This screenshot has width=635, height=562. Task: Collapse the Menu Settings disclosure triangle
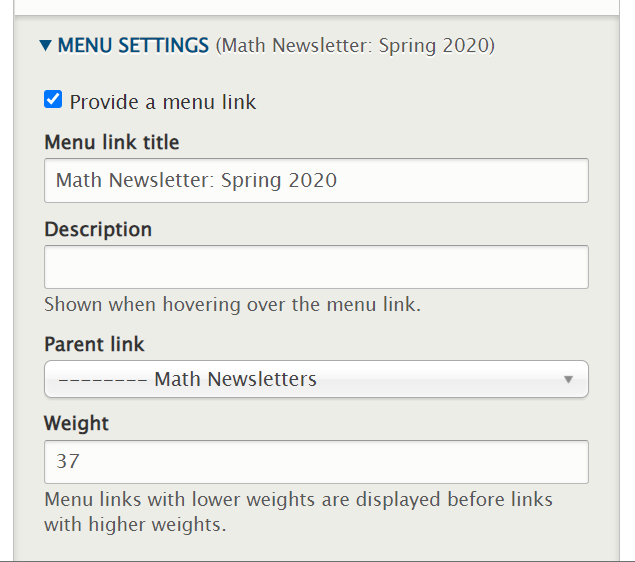[x=45, y=45]
